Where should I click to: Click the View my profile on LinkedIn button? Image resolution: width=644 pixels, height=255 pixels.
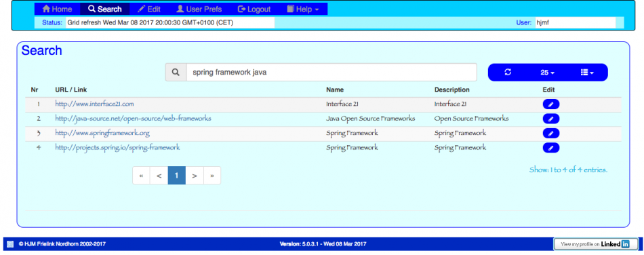pyautogui.click(x=596, y=244)
